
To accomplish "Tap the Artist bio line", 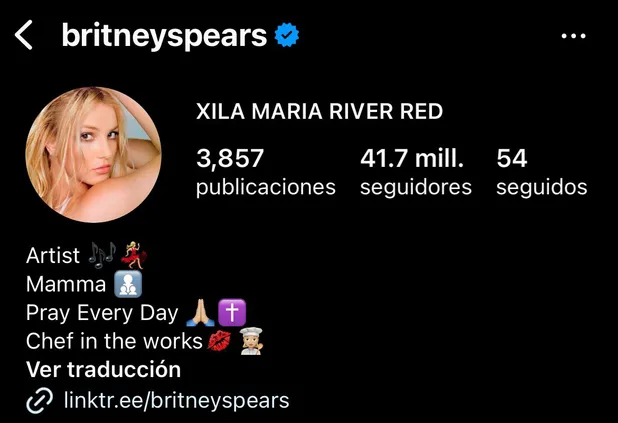I will coord(87,255).
